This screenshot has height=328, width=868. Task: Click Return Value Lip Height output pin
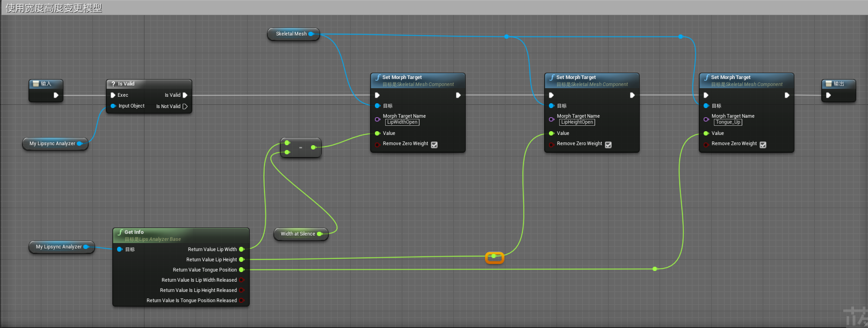tap(242, 259)
